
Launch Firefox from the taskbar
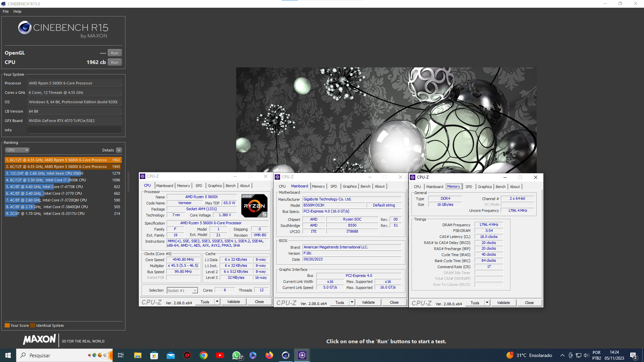click(269, 355)
